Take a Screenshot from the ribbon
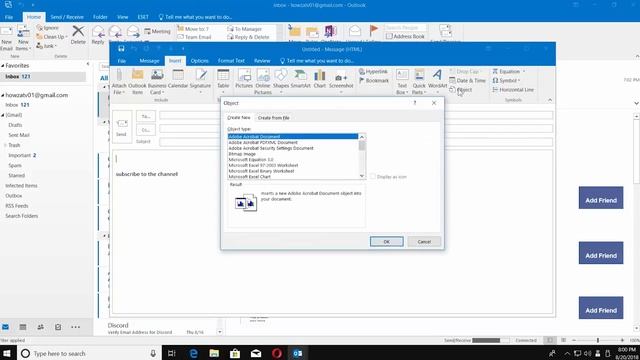640x360 pixels. click(341, 82)
